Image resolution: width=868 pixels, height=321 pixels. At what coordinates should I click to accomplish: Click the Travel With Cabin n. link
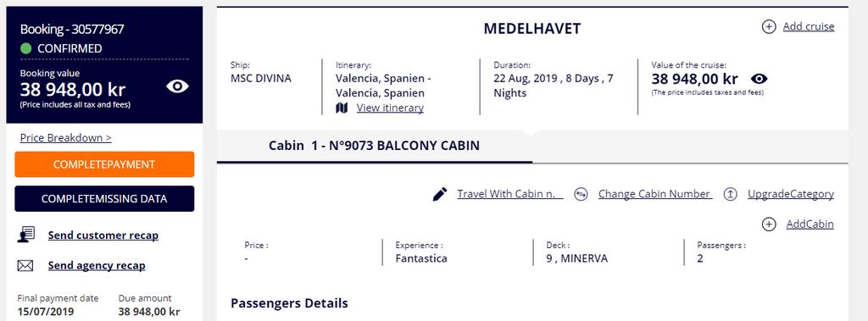click(510, 194)
